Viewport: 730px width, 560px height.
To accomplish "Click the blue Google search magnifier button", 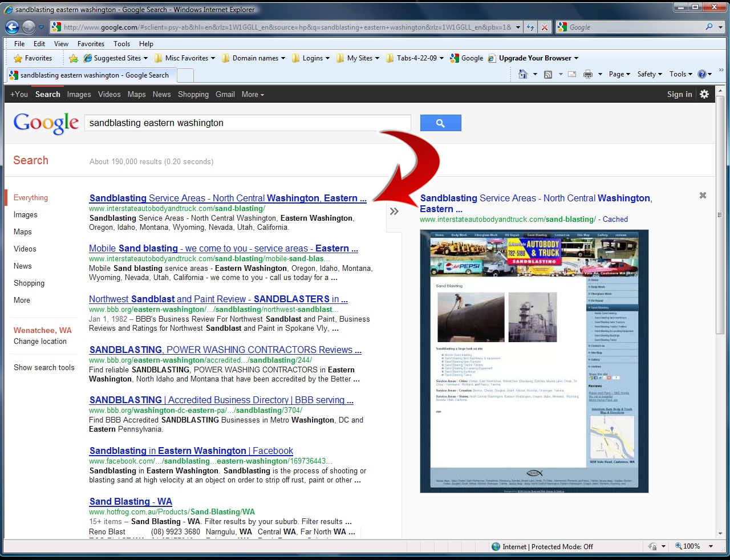I will [440, 123].
